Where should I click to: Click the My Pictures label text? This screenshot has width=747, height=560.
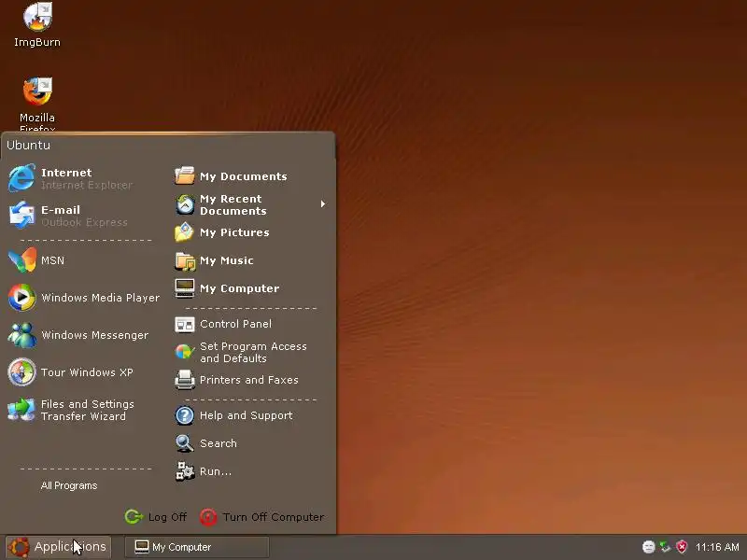pyautogui.click(x=234, y=232)
